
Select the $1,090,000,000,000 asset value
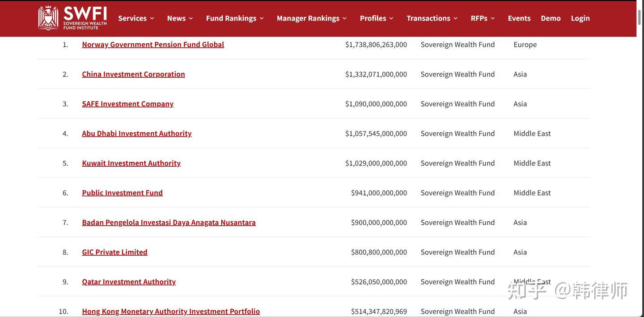376,104
